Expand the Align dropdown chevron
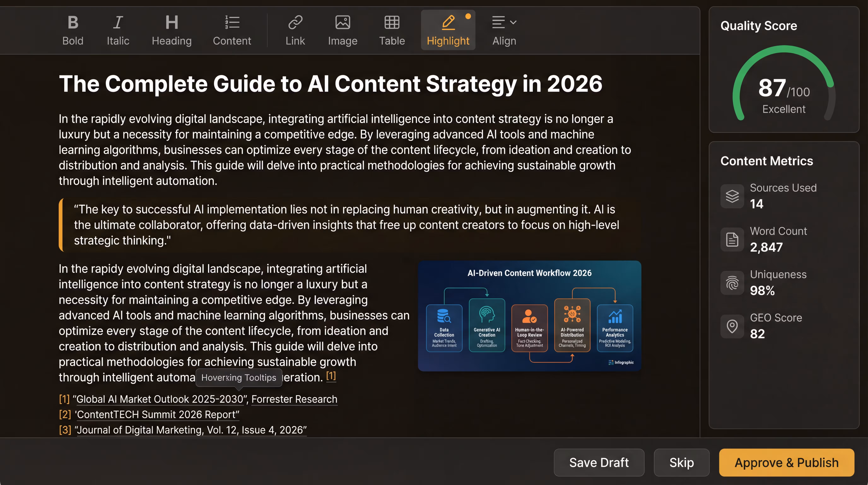This screenshot has width=868, height=485. 513,23
